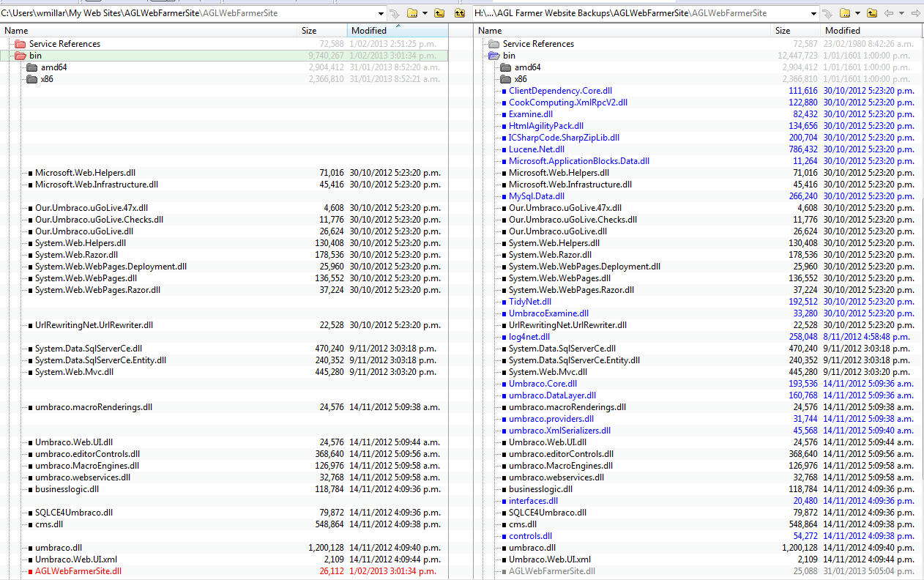Sort right pane by Size column
The image size is (924, 580).
797,31
